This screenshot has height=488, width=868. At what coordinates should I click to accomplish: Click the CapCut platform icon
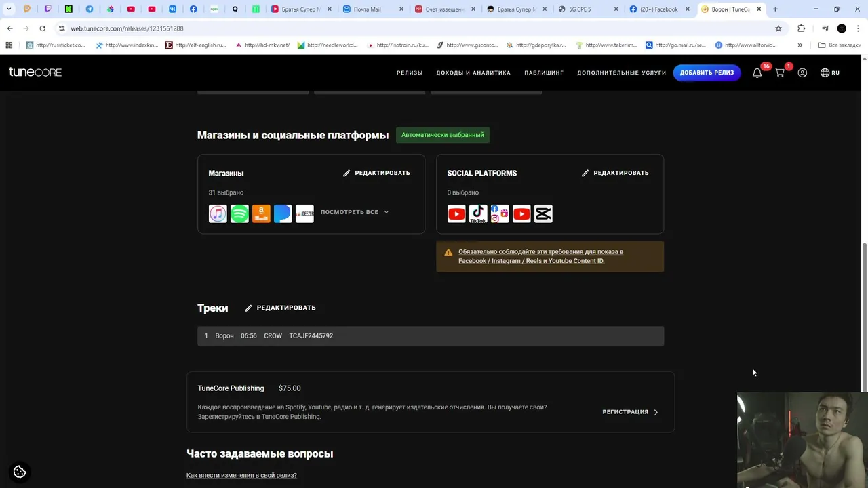pyautogui.click(x=543, y=214)
